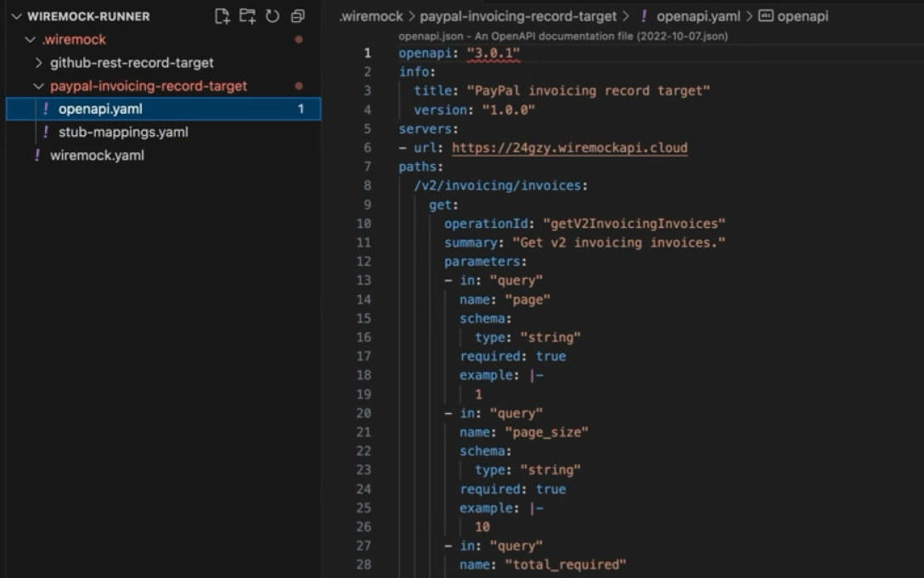This screenshot has height=578, width=924.
Task: Click the /v2/invoicing/invoices path key
Action: tap(498, 186)
